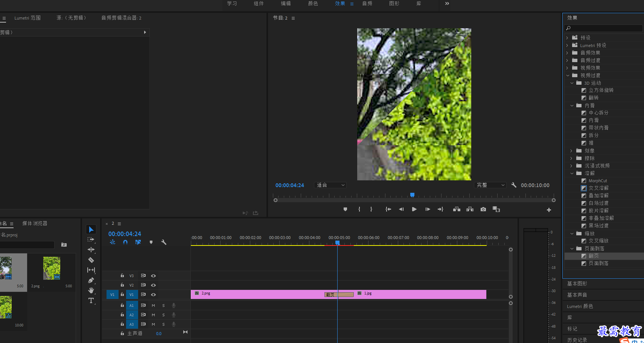Click the Lift button

(457, 209)
